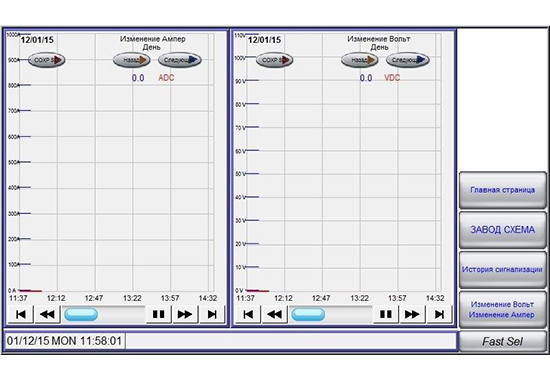The height and width of the screenshot is (380, 550).
Task: Click Назад button in Ampere chart
Action: click(132, 60)
